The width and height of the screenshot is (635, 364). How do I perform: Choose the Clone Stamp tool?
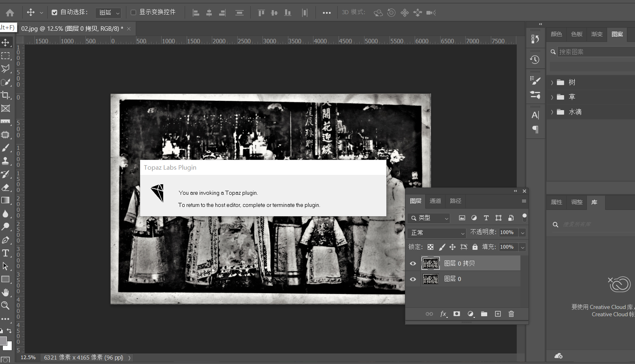click(6, 161)
